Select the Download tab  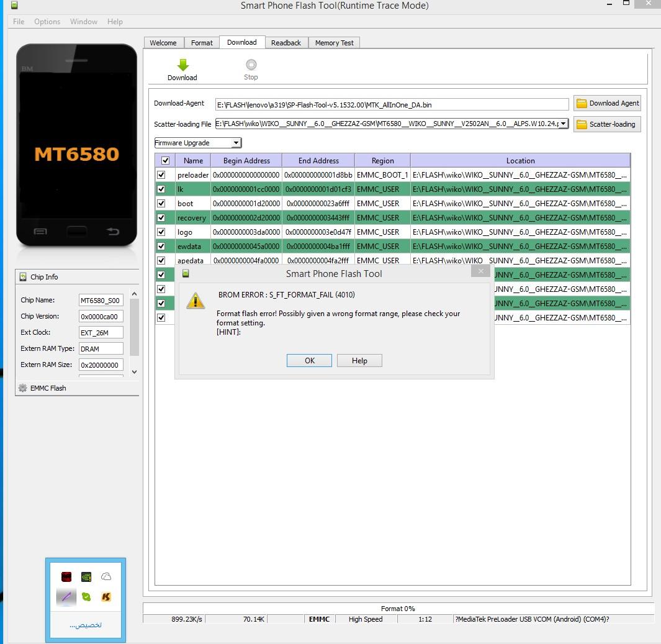pyautogui.click(x=242, y=42)
